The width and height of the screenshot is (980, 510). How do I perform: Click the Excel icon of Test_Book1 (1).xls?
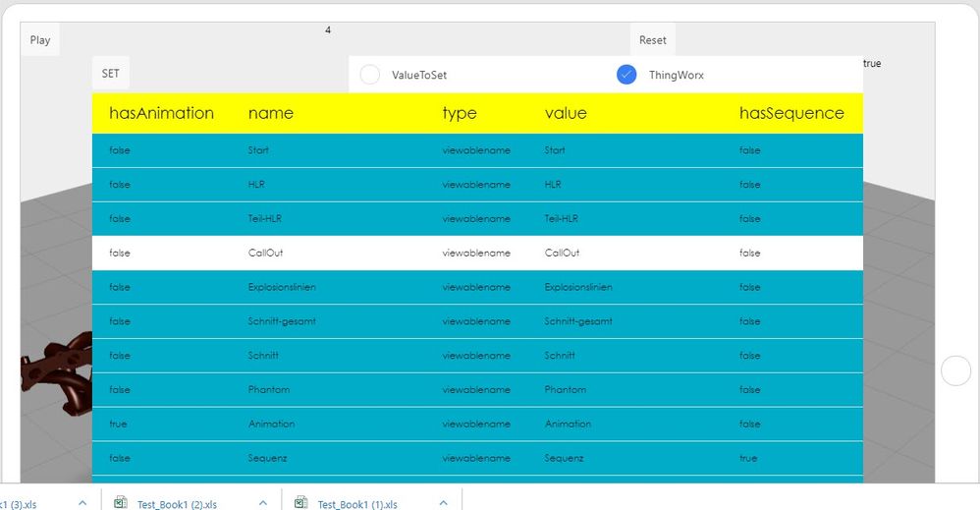(x=301, y=502)
